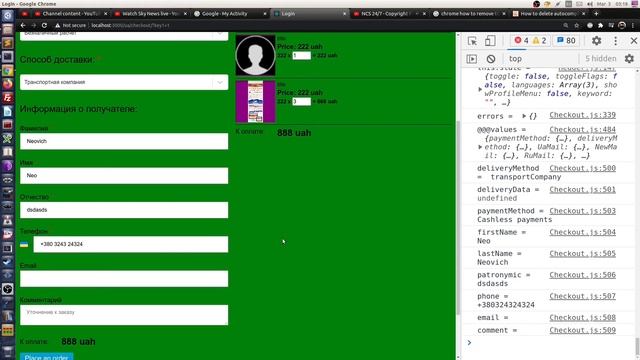The image size is (640, 360).
Task: Open the volume indicator in the top panel
Action: click(590, 4)
